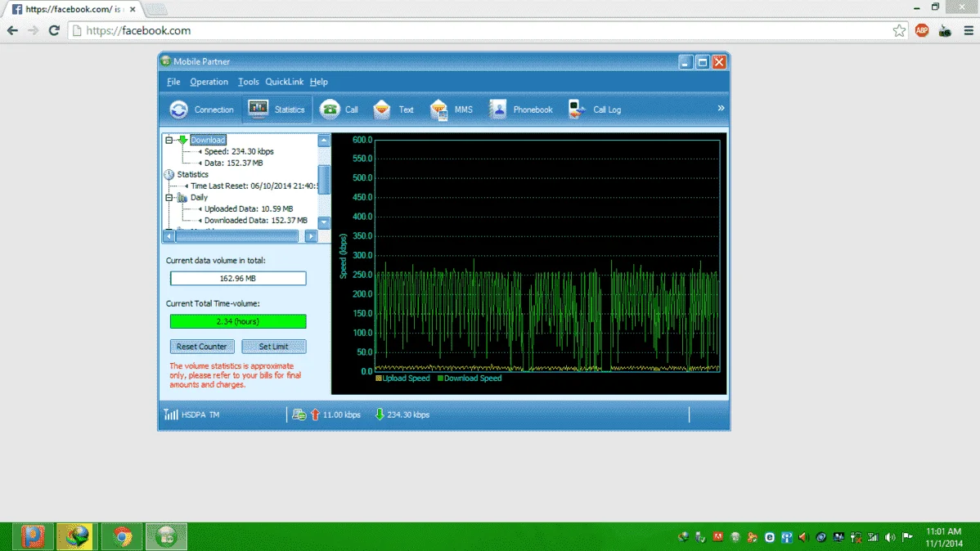Open the Tools menu
980x551 pixels.
pyautogui.click(x=248, y=82)
